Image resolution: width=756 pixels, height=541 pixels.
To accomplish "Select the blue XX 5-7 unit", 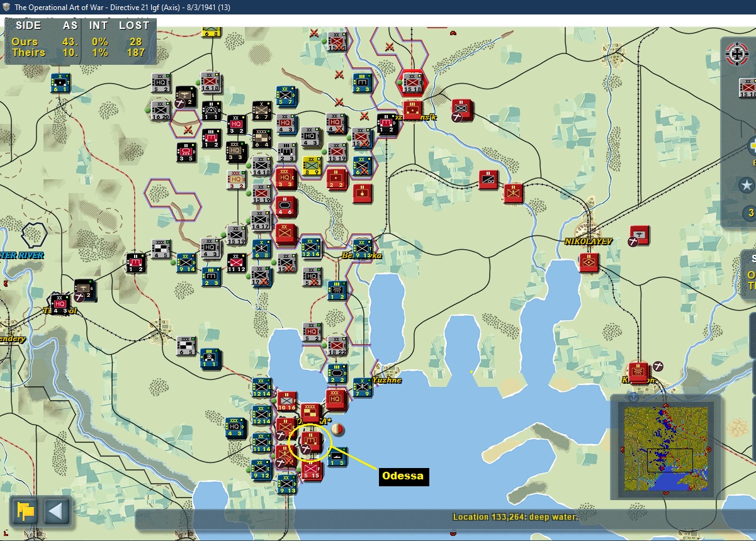I will (x=286, y=96).
